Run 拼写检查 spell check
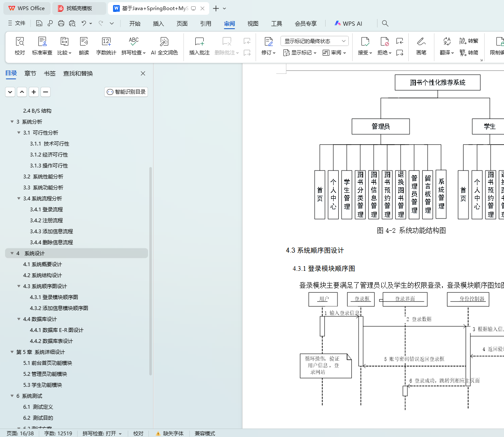The height and width of the screenshot is (437, 504). (133, 46)
